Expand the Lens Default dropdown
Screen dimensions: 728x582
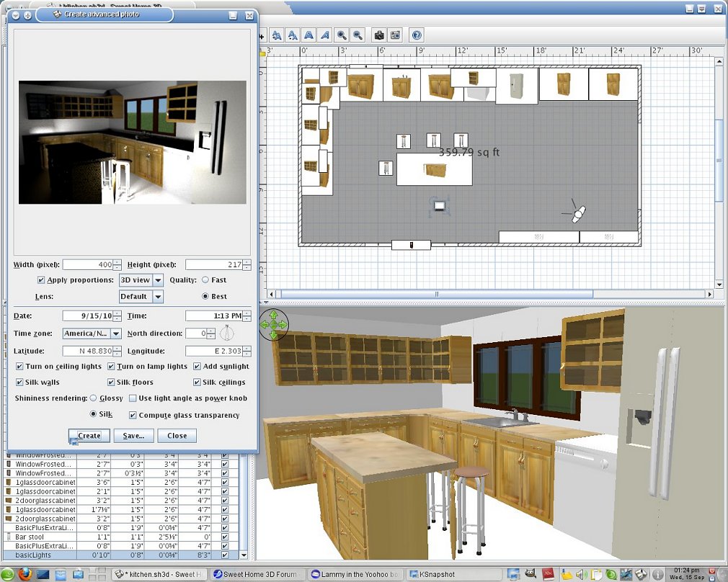158,296
